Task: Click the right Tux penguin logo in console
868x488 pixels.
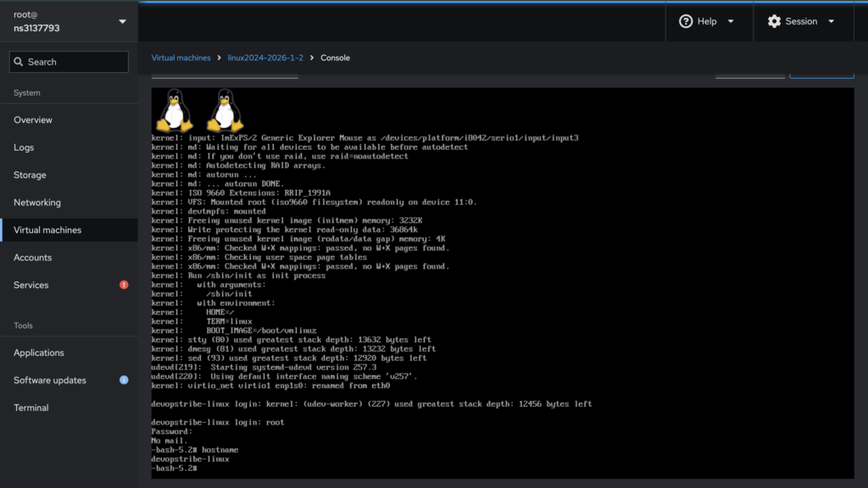Action: tap(225, 110)
